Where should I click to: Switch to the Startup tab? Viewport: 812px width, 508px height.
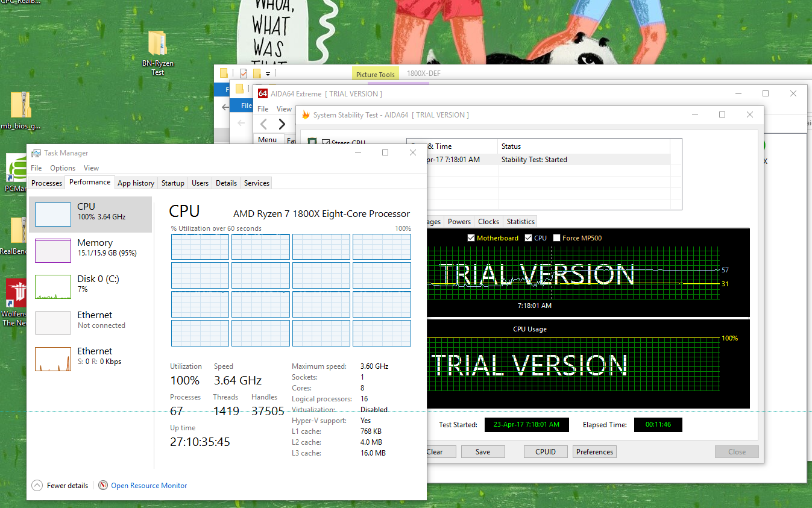tap(173, 183)
